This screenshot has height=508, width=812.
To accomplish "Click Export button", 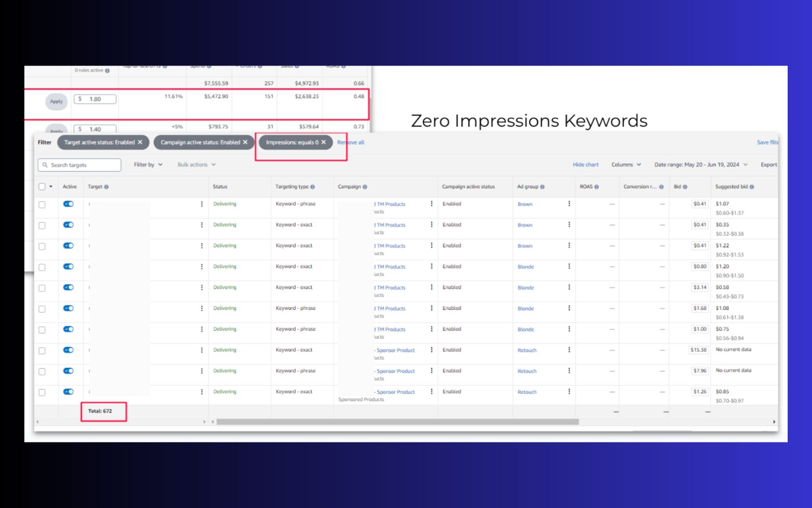I will (769, 165).
